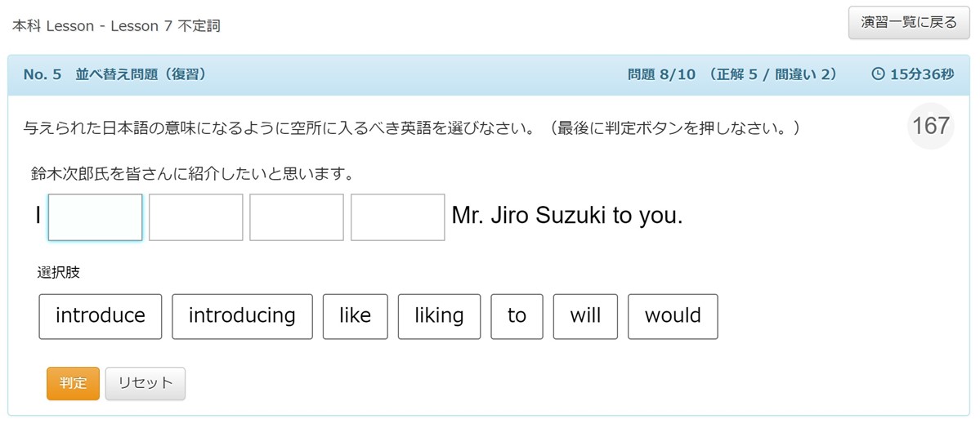Click the 選択肢 label above the word tiles

pos(59,272)
